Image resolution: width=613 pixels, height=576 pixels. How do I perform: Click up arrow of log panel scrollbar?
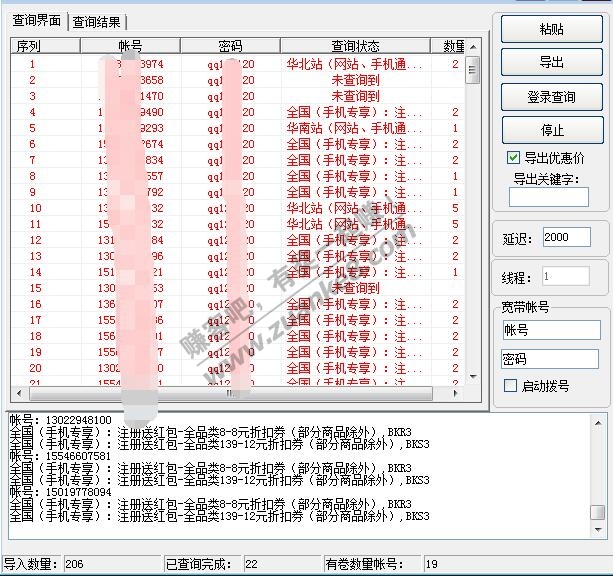pyautogui.click(x=598, y=423)
